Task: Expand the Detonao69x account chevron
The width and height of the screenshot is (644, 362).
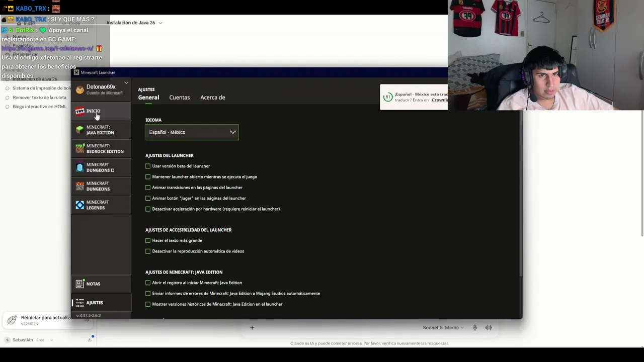Action: point(126,83)
